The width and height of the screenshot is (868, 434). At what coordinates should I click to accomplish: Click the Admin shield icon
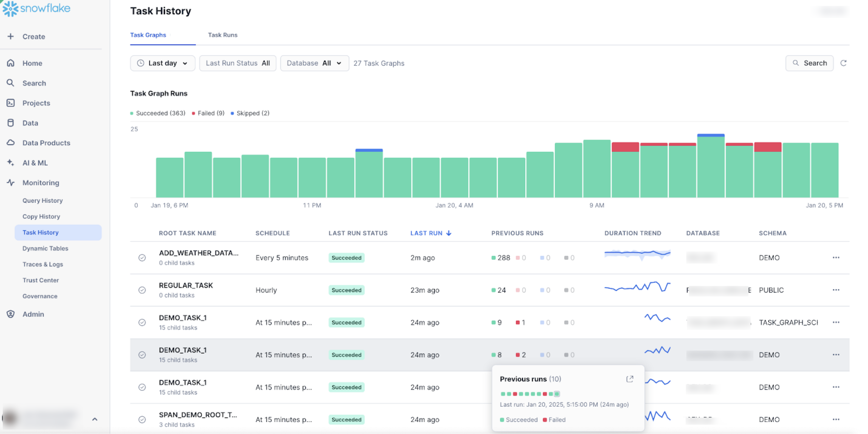click(x=11, y=314)
